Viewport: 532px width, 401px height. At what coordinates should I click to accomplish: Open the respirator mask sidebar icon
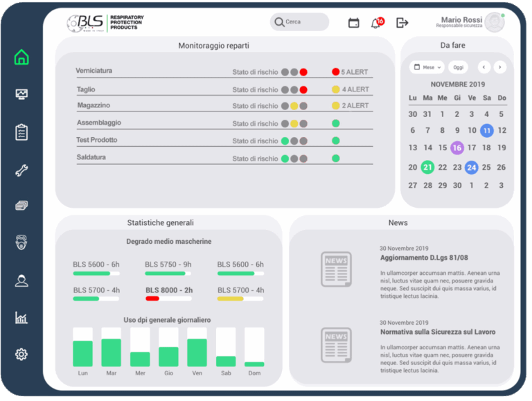point(21,242)
